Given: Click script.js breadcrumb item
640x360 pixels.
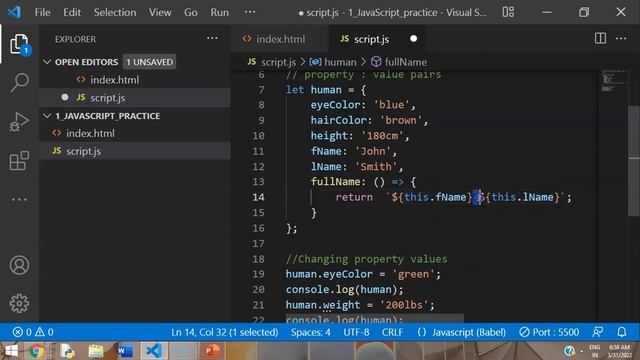Looking at the screenshot, I should point(272,62).
